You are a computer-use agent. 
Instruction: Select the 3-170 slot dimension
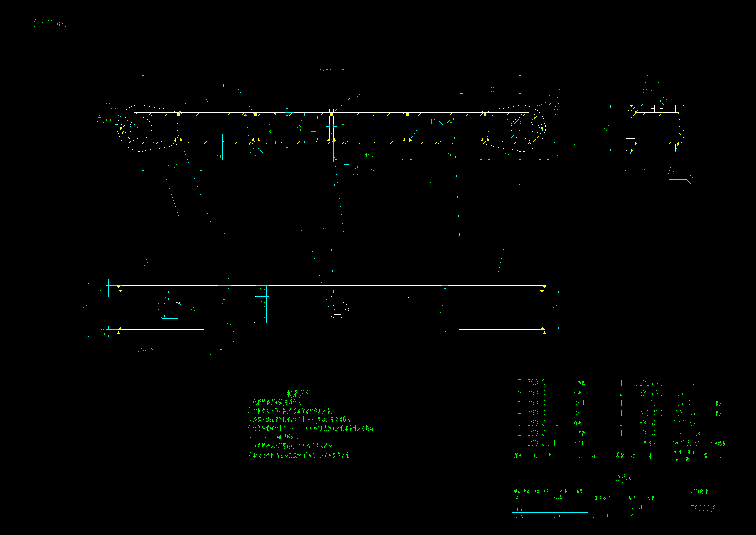pos(262,310)
